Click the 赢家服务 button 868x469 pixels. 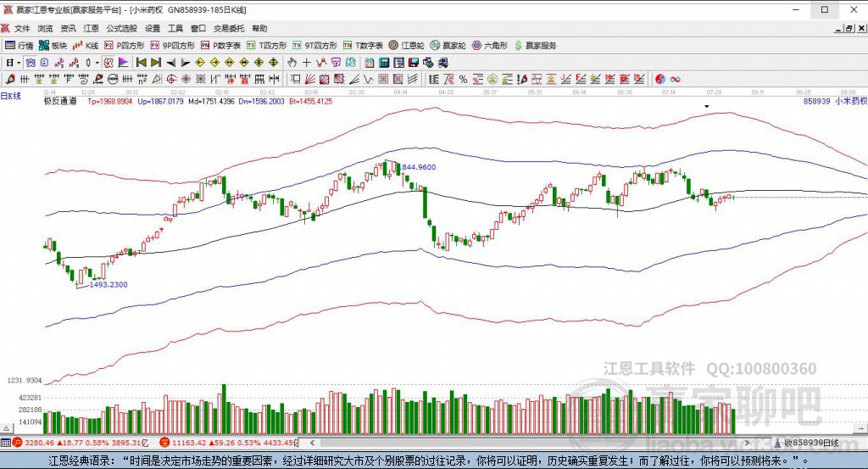click(535, 46)
